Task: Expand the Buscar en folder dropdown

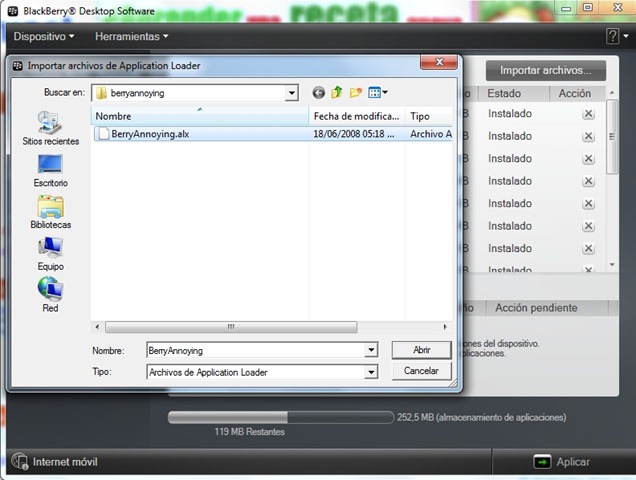Action: (291, 93)
